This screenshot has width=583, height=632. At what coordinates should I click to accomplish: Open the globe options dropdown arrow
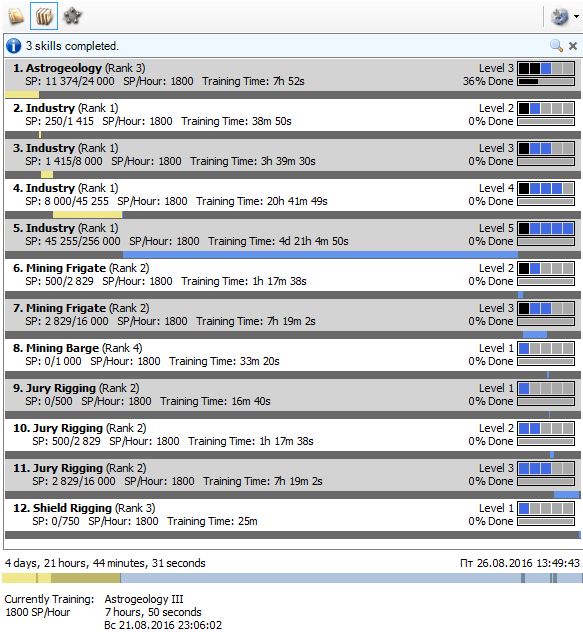pyautogui.click(x=577, y=17)
